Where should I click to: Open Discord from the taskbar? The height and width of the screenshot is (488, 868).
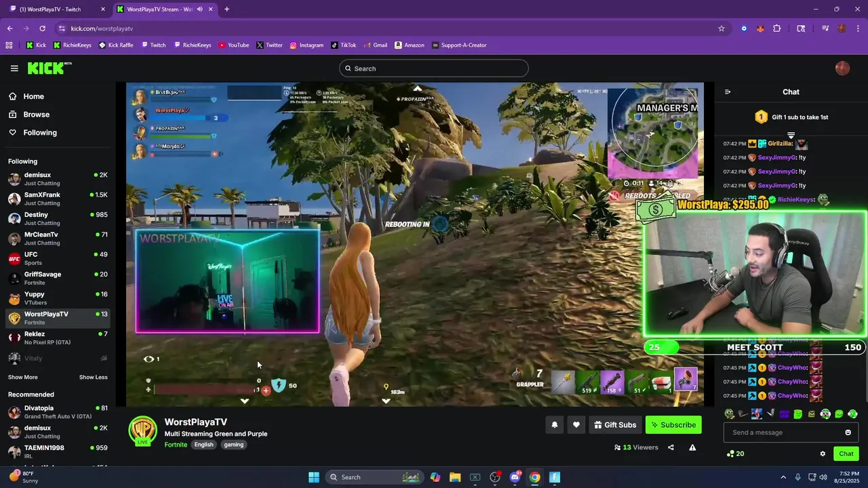[x=515, y=477]
